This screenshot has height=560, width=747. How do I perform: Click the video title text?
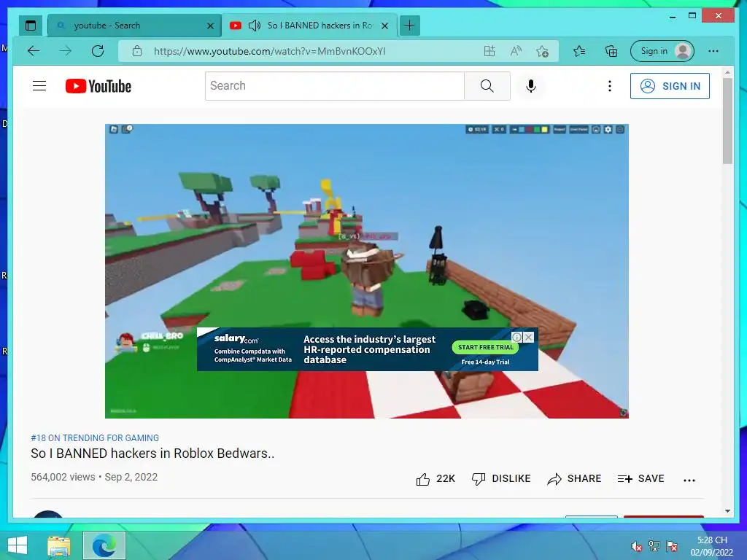point(152,454)
